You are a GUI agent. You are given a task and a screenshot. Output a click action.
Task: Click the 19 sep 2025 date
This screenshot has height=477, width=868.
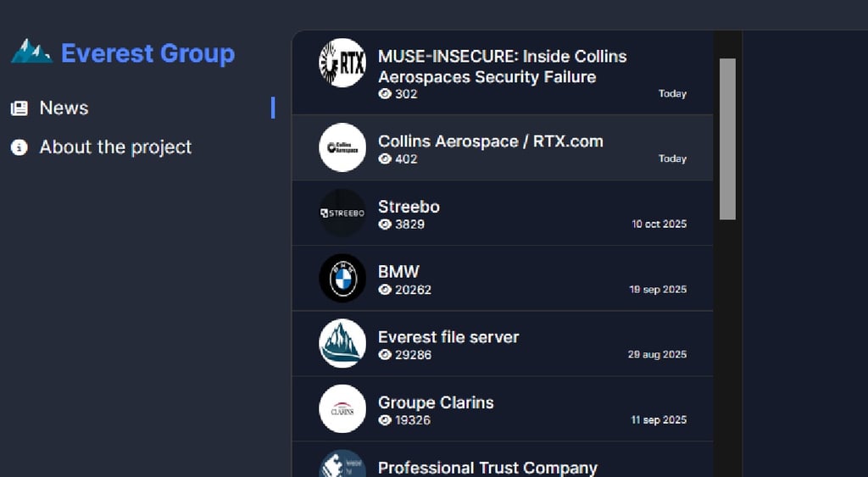658,290
